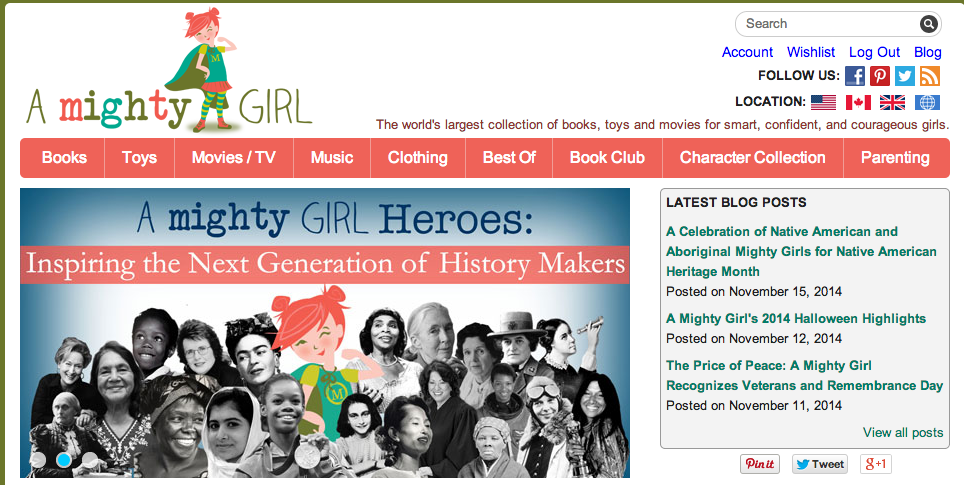Viewport: 964px width, 485px height.
Task: Open the Native American Heritage Month post
Action: pyautogui.click(x=801, y=251)
